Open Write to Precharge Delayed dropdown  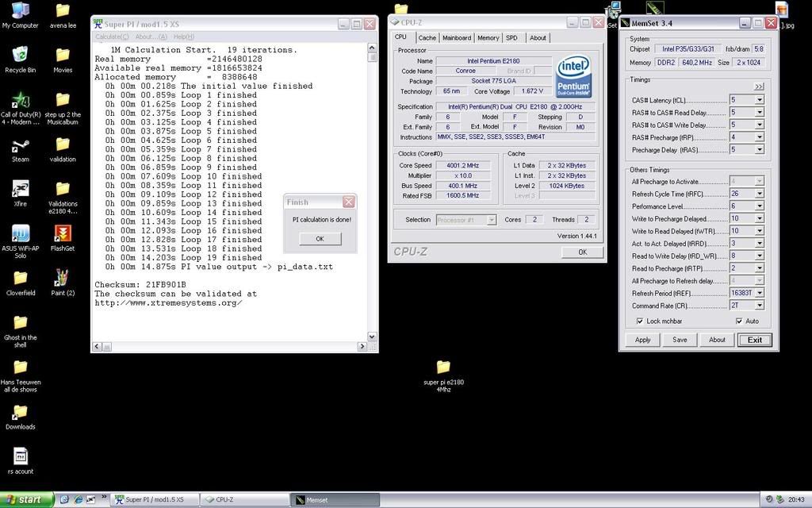[759, 218]
